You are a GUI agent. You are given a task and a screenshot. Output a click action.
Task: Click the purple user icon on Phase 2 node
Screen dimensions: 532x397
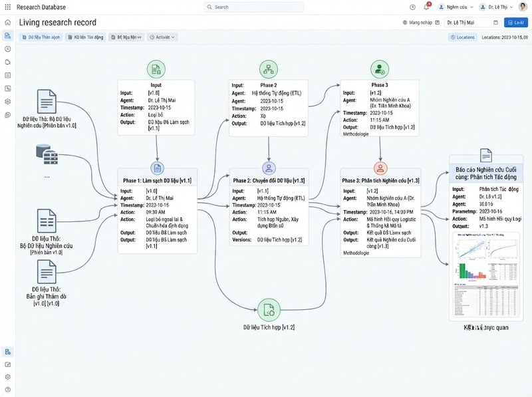click(269, 168)
